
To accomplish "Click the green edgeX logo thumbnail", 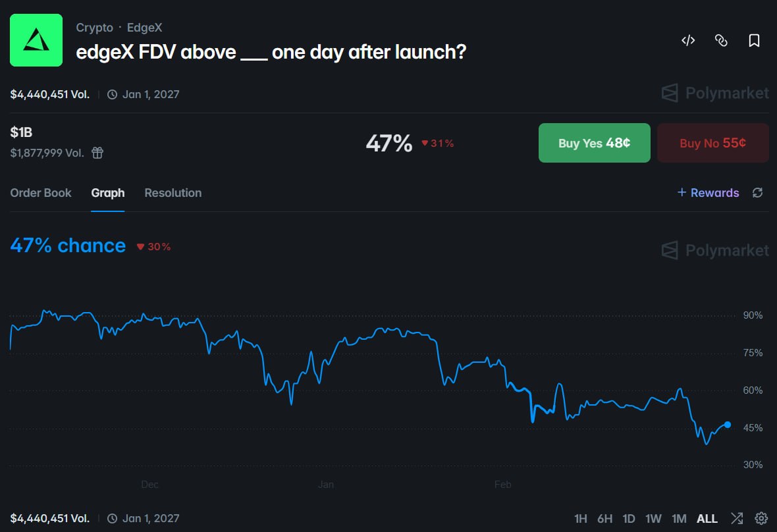I will point(36,40).
